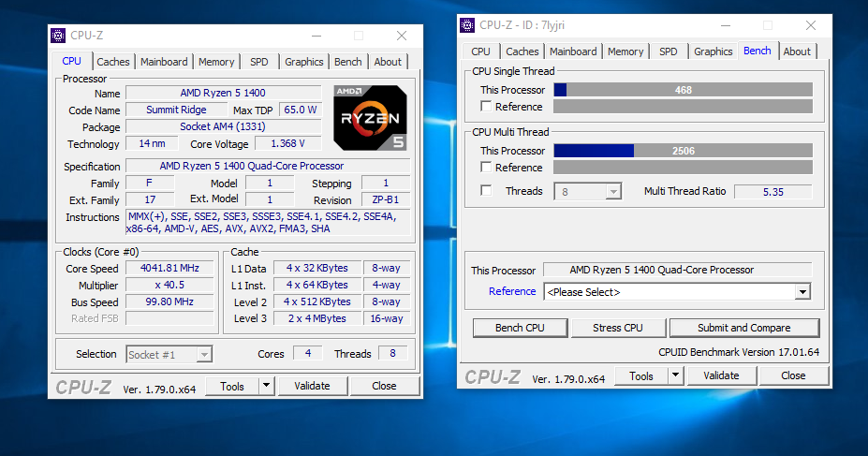The image size is (868, 456).
Task: Click the Core Voltage value 1.368 V
Action: click(287, 143)
